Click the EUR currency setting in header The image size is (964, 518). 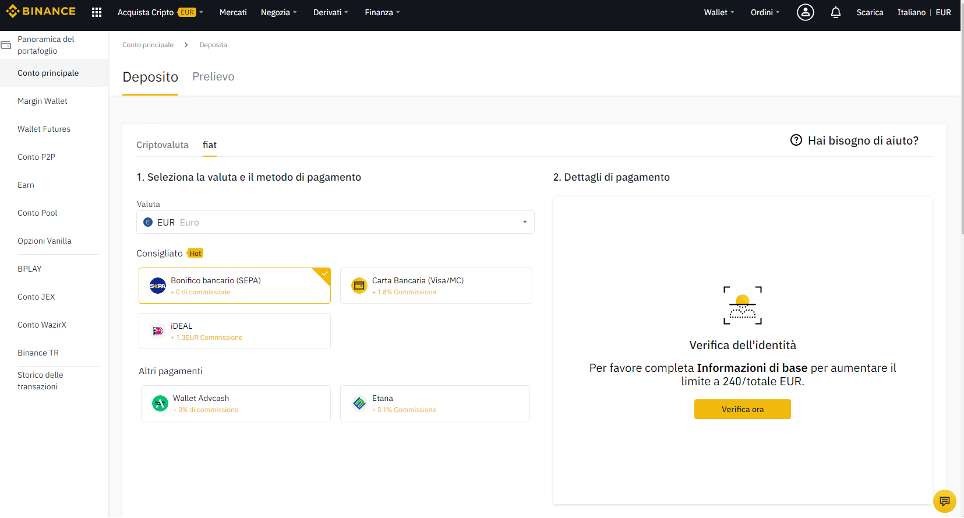[x=943, y=12]
